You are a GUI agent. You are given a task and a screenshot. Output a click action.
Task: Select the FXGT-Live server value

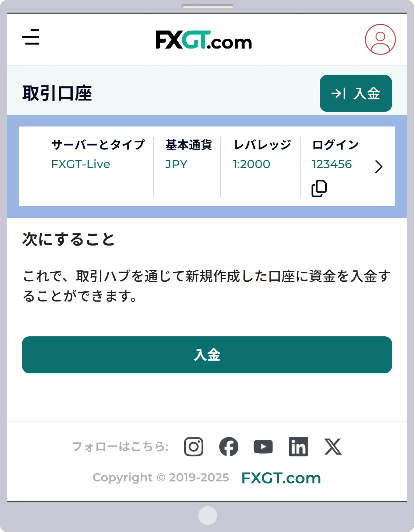(x=81, y=164)
